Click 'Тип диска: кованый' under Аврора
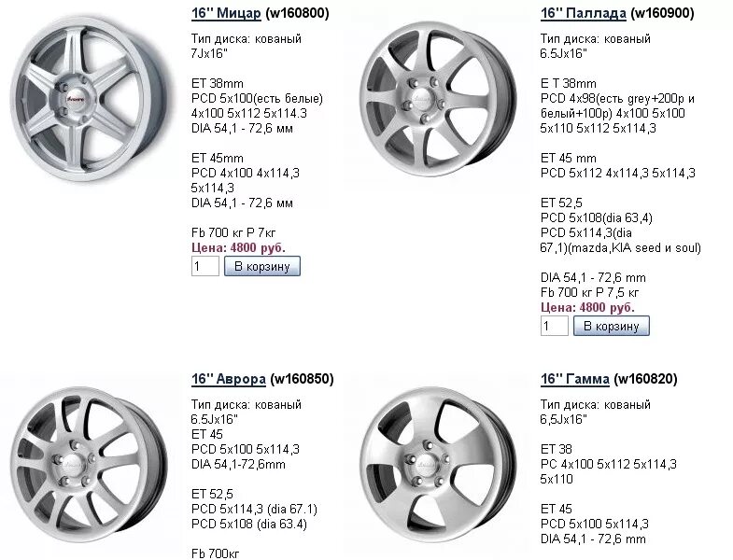Screen dimensions: 733x560 click(x=247, y=404)
